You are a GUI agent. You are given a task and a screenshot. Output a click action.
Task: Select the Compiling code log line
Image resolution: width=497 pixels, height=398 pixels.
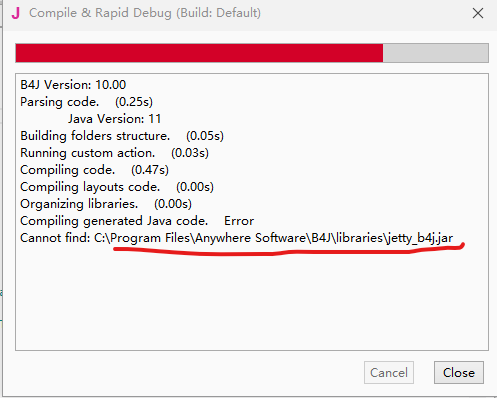pyautogui.click(x=94, y=170)
